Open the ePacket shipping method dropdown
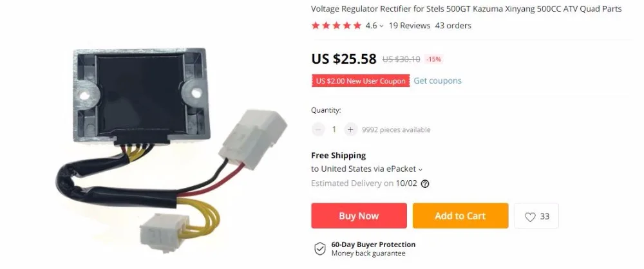Image resolution: width=644 pixels, height=269 pixels. pos(420,169)
